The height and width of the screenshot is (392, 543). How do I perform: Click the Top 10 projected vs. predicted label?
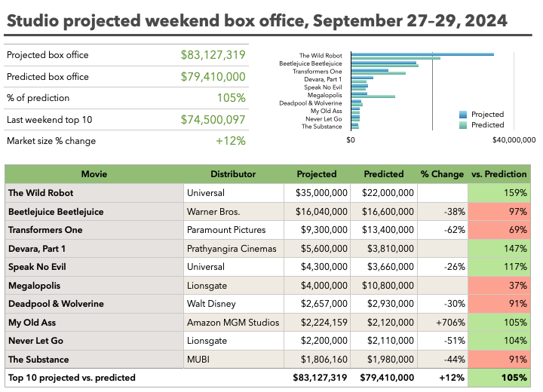point(72,378)
